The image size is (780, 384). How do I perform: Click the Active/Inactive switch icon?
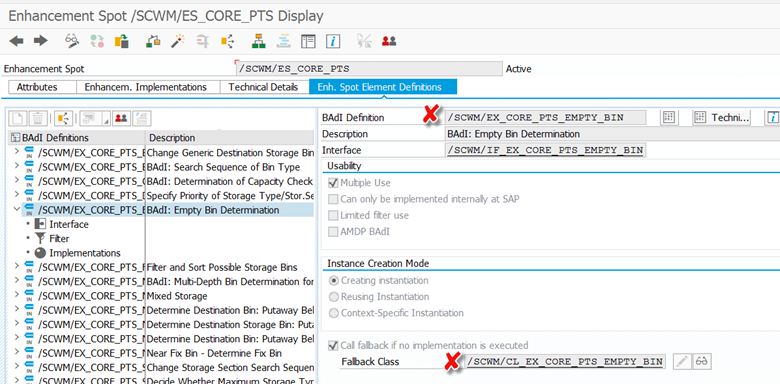[x=97, y=41]
